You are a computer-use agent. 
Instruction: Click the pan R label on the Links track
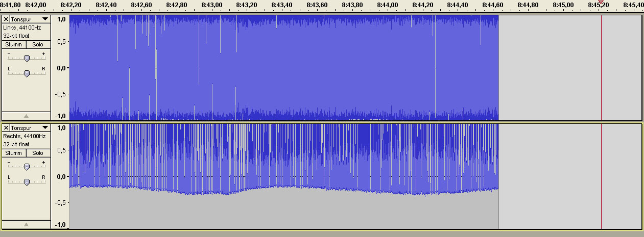click(x=43, y=68)
